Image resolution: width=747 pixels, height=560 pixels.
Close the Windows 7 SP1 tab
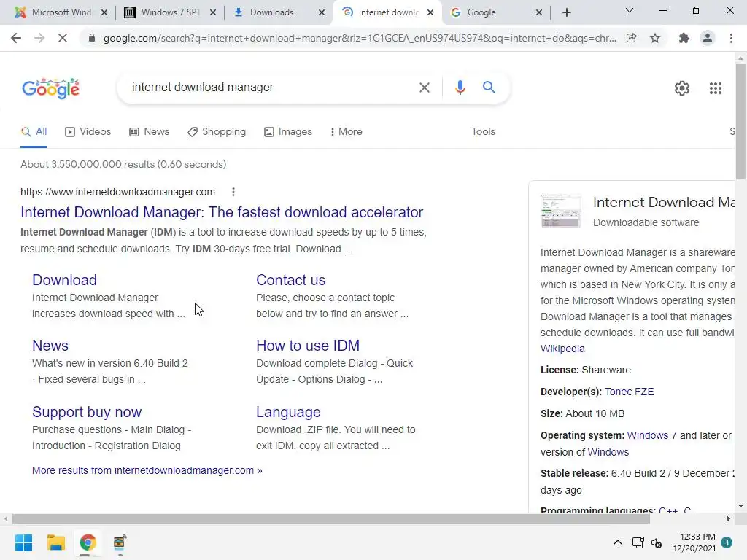[213, 12]
